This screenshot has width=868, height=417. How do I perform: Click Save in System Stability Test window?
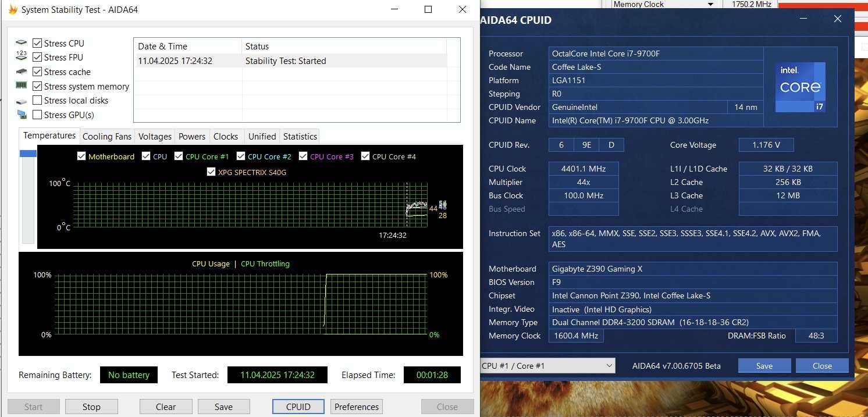(x=223, y=407)
